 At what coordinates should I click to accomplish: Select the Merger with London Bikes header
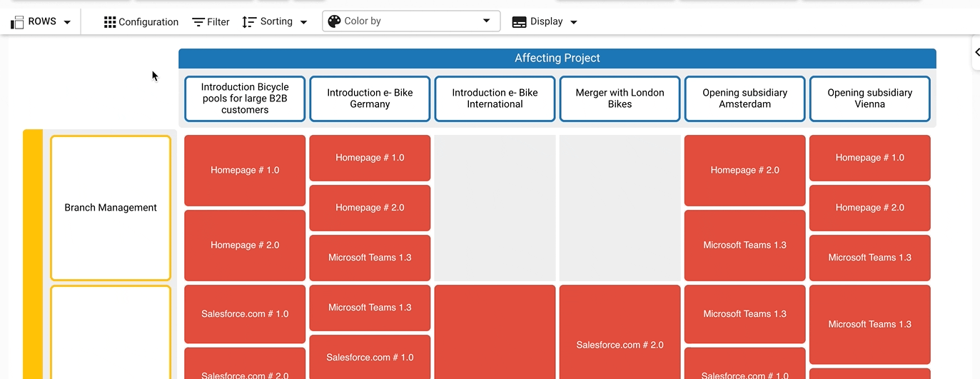[x=620, y=98]
